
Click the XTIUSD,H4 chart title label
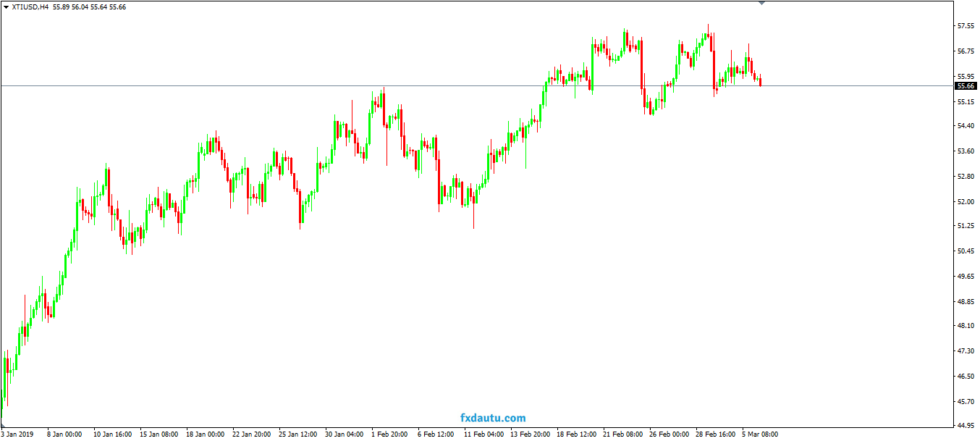click(x=30, y=7)
